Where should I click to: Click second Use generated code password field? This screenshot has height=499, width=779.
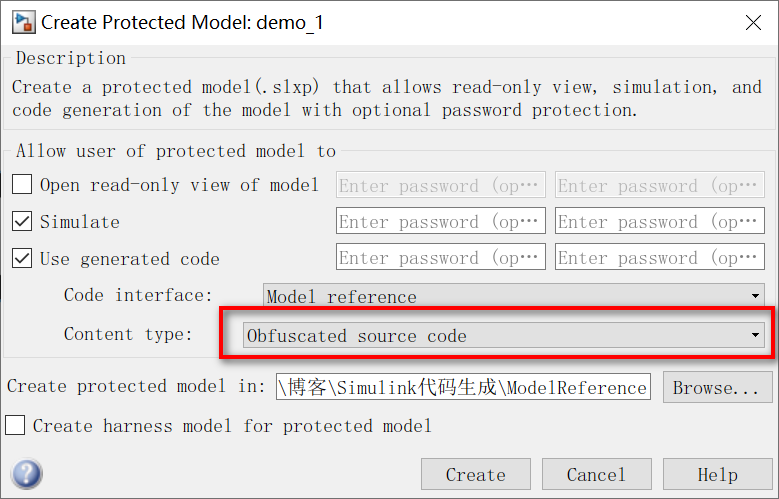tap(660, 257)
